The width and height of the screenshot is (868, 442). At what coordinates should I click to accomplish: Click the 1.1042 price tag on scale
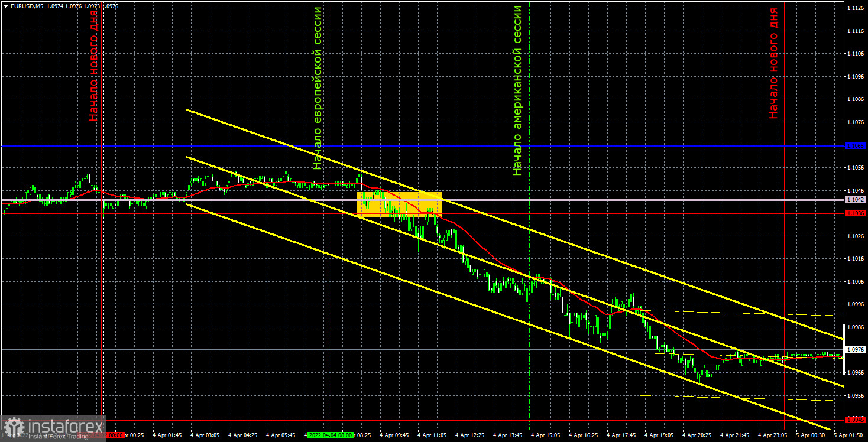(x=856, y=200)
